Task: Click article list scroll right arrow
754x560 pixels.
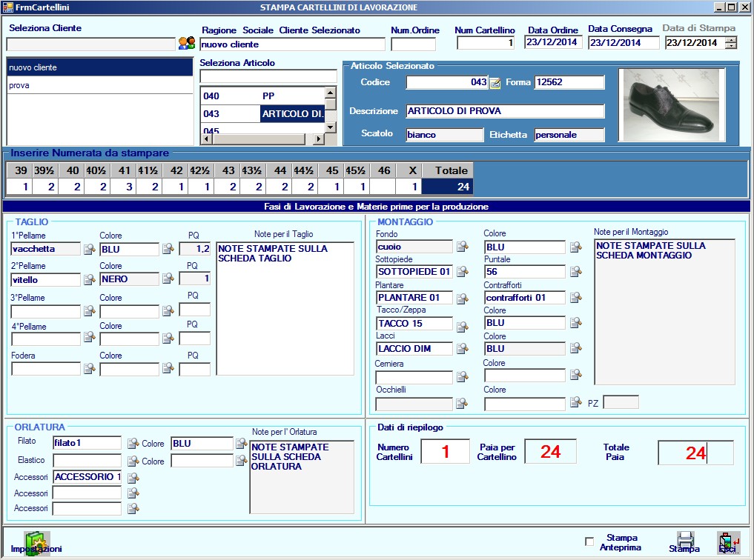Action: point(317,139)
